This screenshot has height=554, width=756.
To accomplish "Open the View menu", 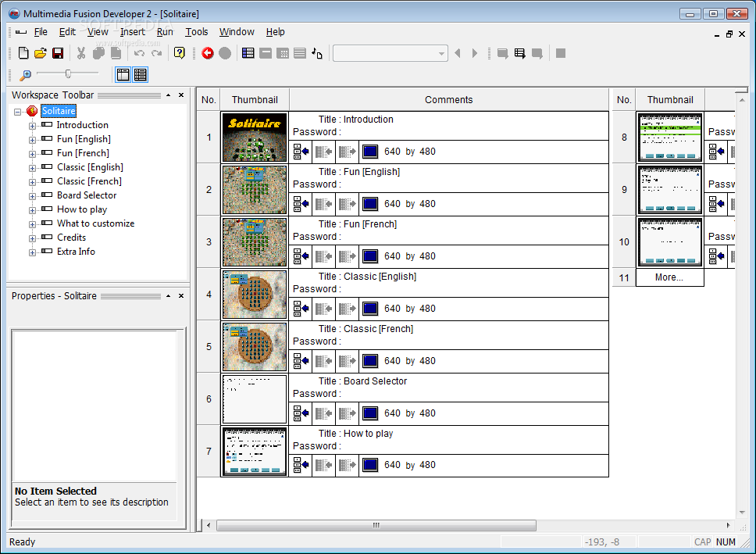I will [x=98, y=32].
